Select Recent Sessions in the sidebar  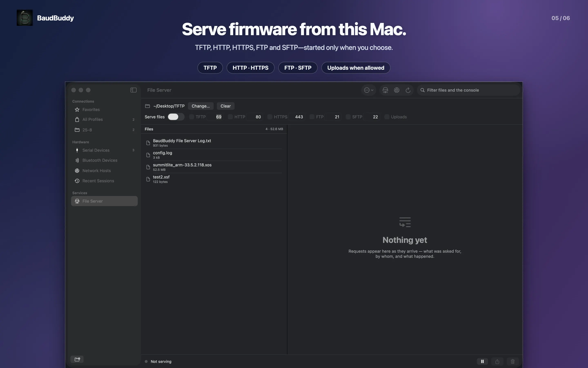[104, 181]
